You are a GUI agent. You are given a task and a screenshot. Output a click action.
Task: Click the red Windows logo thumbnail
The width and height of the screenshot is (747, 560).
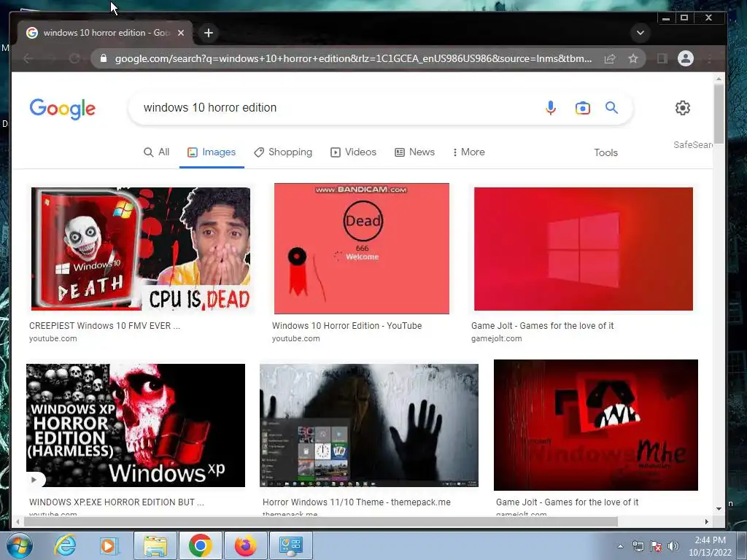click(583, 249)
